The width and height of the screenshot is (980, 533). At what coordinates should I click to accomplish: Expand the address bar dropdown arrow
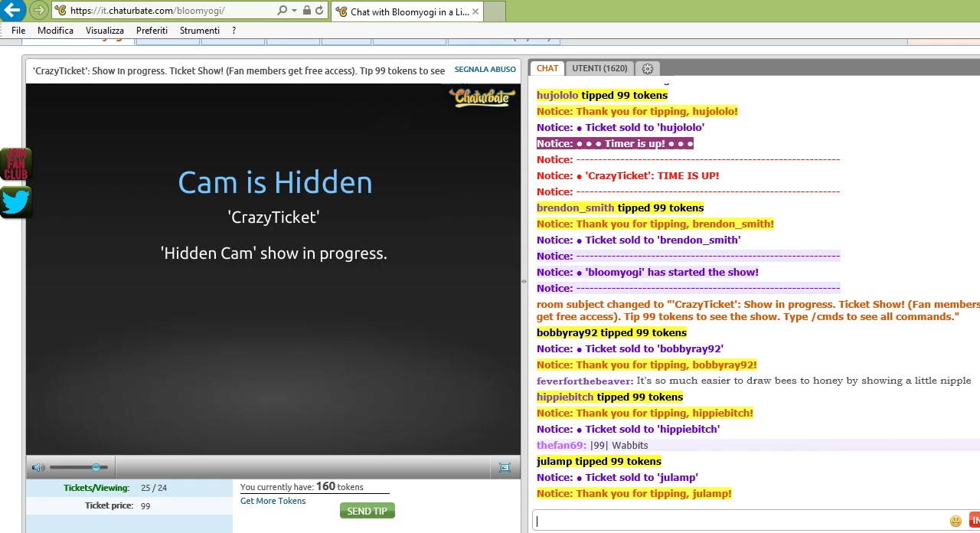tap(294, 11)
